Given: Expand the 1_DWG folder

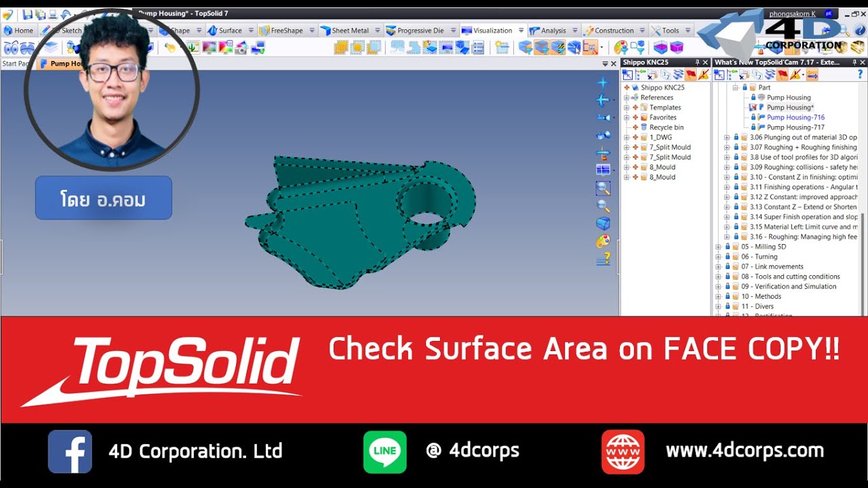Looking at the screenshot, I should pyautogui.click(x=627, y=137).
